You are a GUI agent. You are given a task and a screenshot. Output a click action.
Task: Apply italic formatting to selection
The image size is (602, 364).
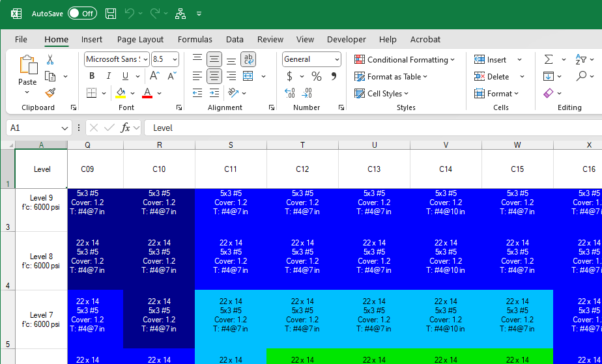click(108, 76)
